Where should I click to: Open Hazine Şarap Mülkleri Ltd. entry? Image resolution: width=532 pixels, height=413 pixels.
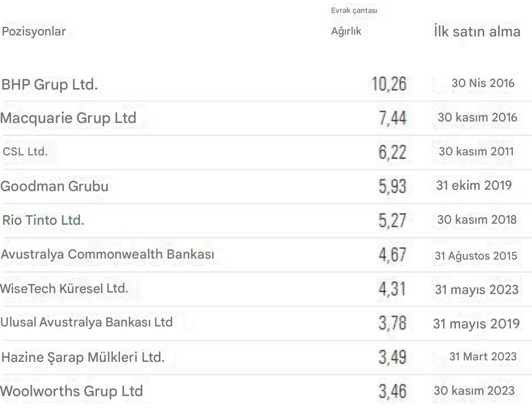click(x=83, y=357)
